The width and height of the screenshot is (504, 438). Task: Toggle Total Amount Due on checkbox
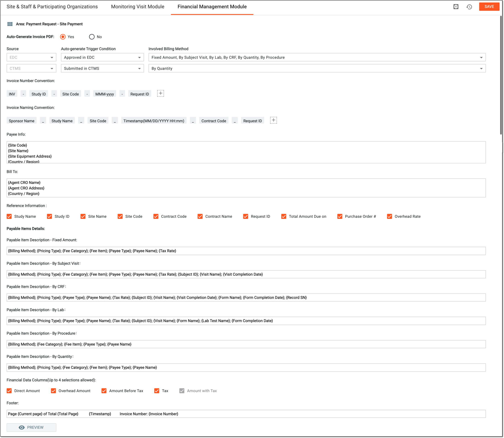pyautogui.click(x=284, y=216)
